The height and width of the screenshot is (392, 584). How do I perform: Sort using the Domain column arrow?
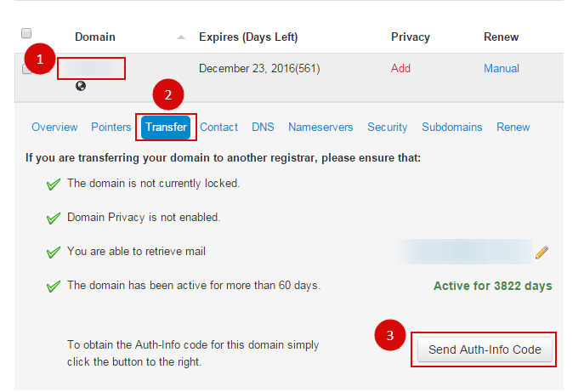point(181,37)
